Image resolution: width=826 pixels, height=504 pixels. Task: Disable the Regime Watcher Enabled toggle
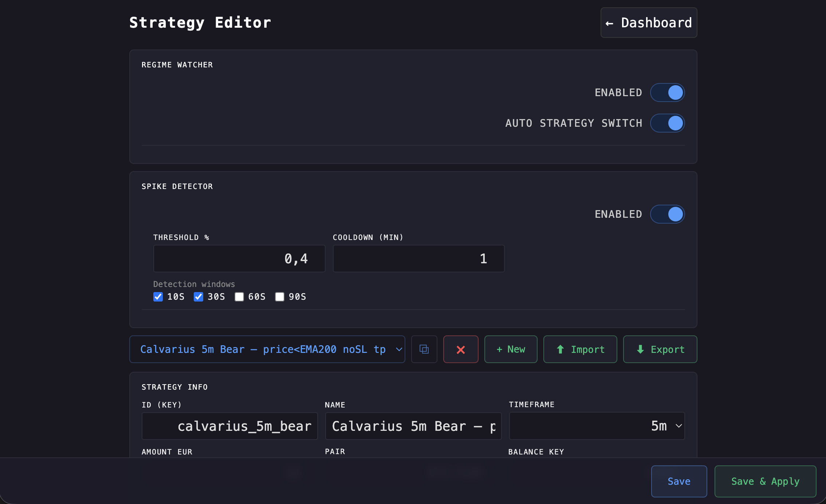point(667,92)
